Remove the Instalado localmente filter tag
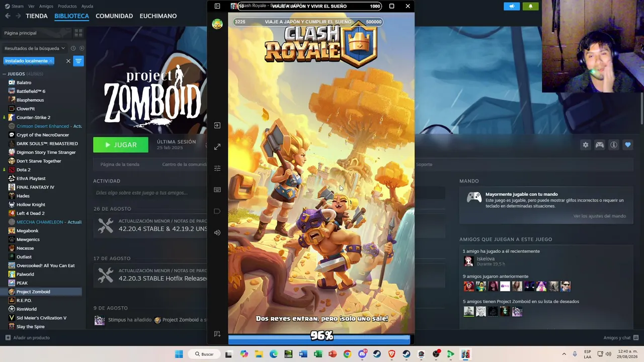644x362 pixels. (51, 61)
